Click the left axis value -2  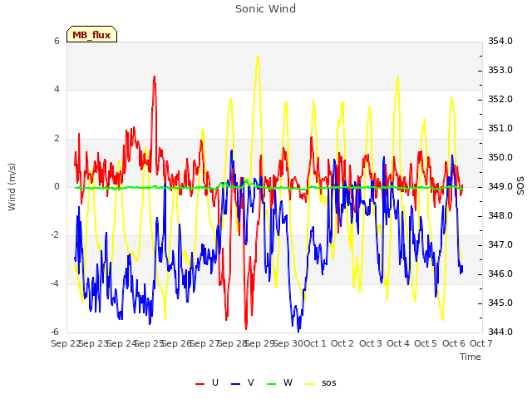tap(55, 235)
